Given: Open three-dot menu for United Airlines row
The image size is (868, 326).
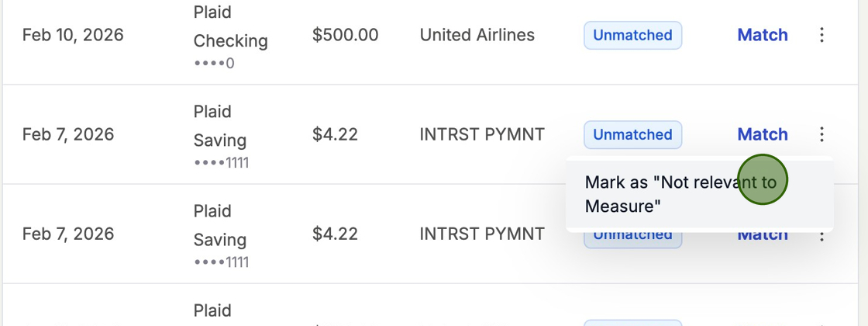Looking at the screenshot, I should point(821,35).
